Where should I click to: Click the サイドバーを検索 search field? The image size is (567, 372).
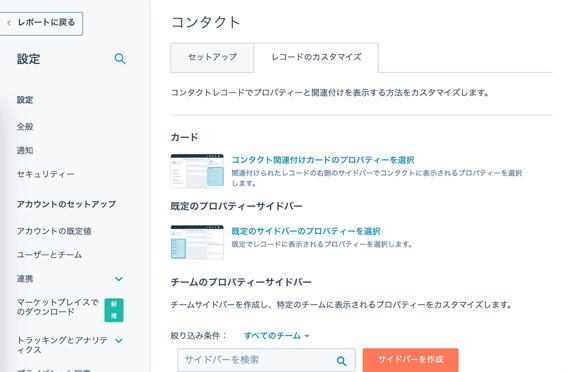pyautogui.click(x=266, y=360)
